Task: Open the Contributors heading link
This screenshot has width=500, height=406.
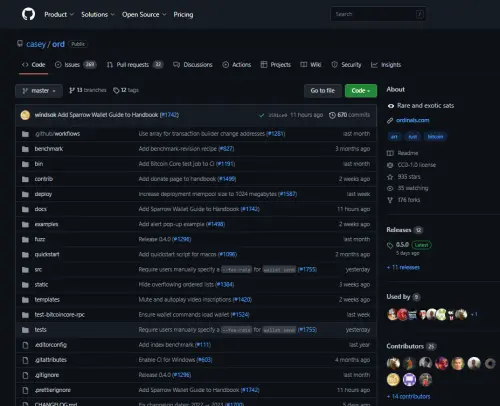Action: tap(411, 346)
